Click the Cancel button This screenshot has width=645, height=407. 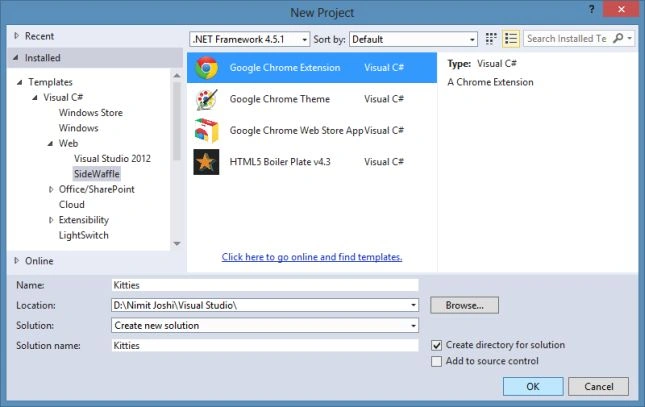[x=599, y=386]
